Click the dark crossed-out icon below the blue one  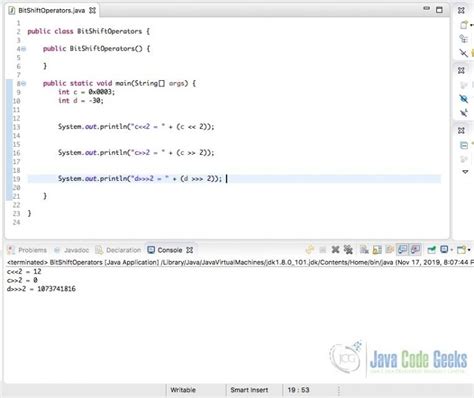[463, 113]
